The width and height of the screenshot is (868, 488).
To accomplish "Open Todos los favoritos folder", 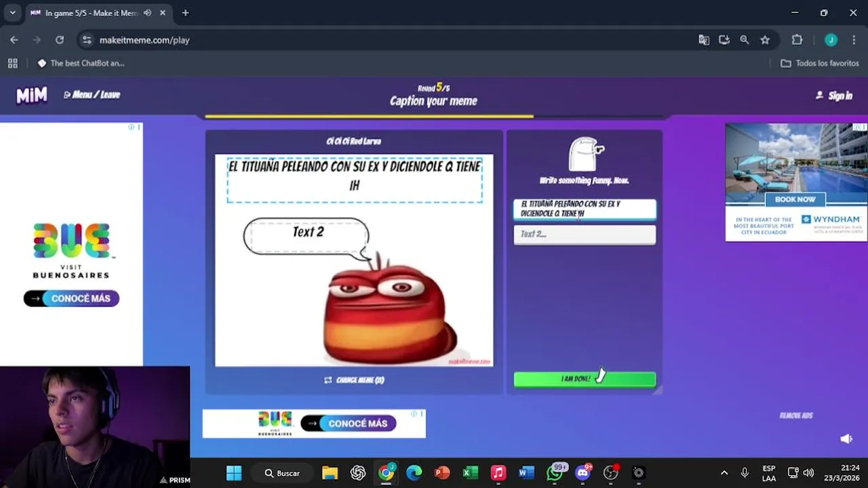I will (820, 63).
